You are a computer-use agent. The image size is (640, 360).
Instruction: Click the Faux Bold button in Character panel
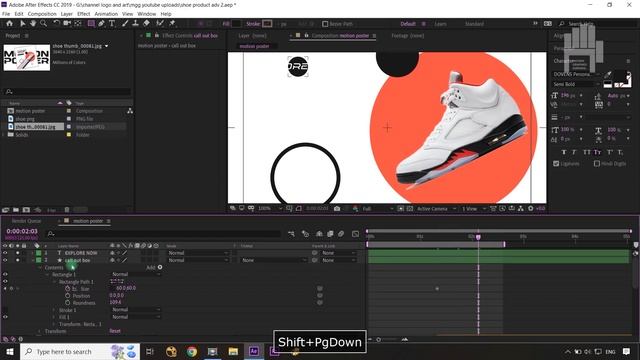coord(564,152)
